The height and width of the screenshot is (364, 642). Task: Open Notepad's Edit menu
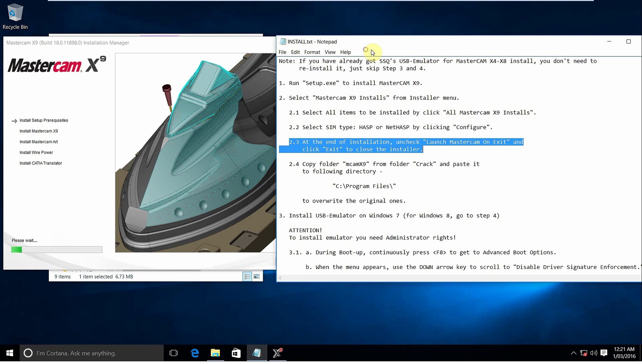click(295, 52)
